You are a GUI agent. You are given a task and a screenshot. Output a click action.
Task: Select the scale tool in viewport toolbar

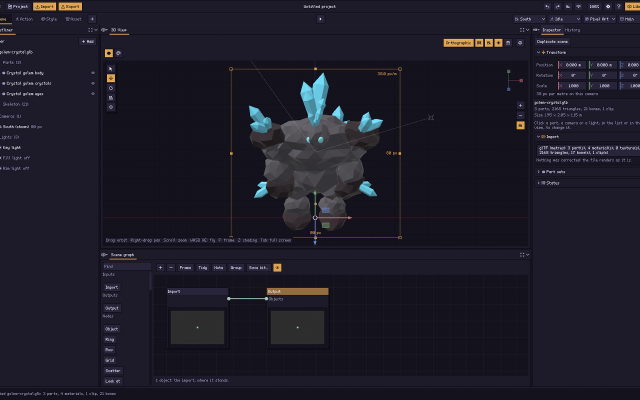tap(111, 98)
